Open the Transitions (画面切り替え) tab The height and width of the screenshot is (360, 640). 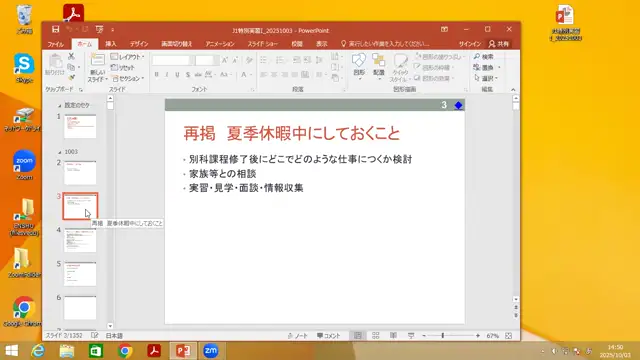point(176,44)
